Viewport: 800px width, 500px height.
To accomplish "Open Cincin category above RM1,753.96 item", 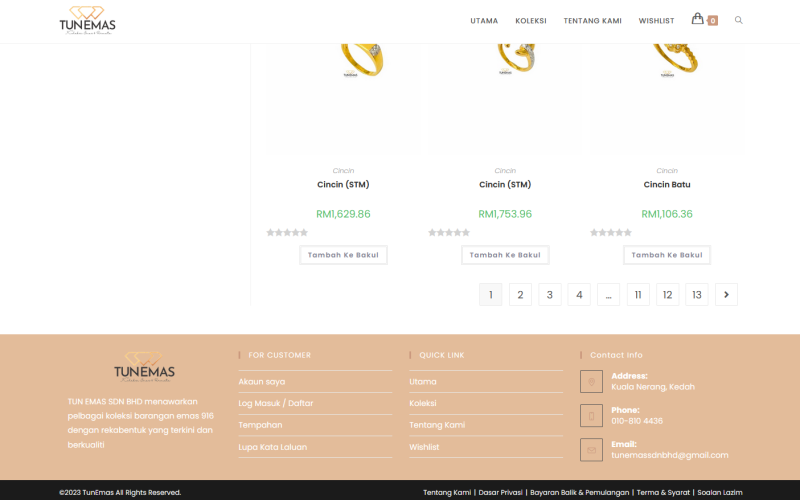I will 505,170.
